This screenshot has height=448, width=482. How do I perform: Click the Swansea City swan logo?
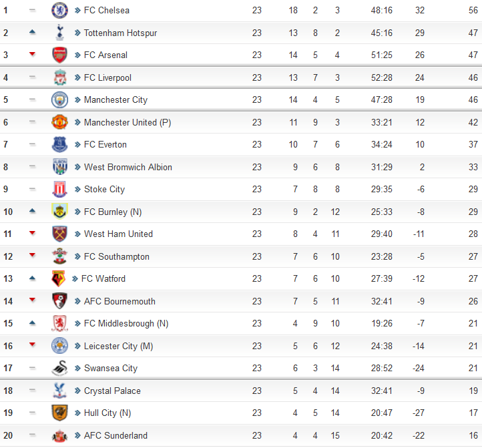(59, 368)
